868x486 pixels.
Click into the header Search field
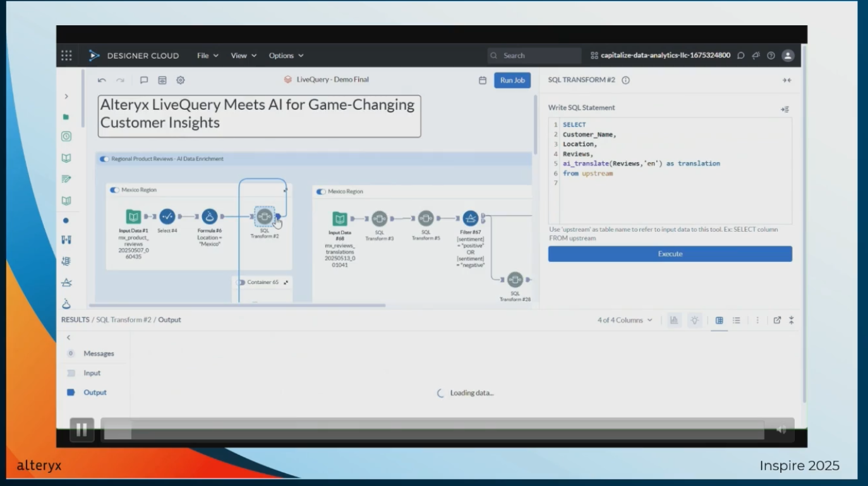(534, 56)
